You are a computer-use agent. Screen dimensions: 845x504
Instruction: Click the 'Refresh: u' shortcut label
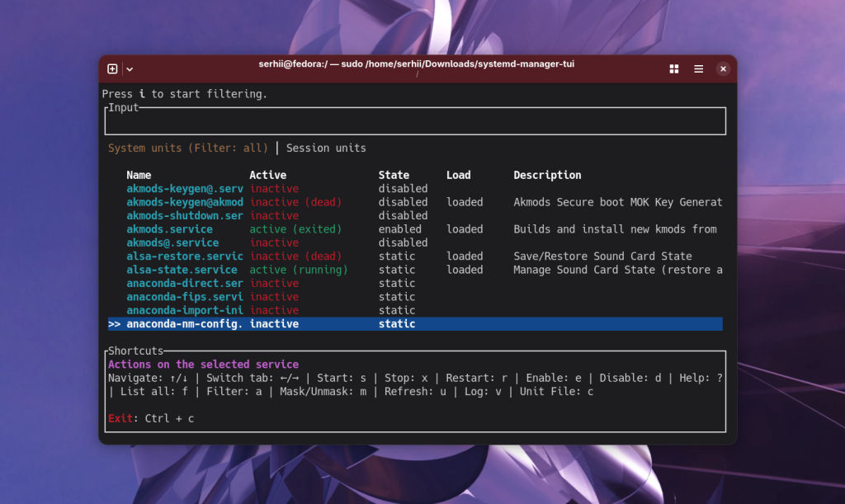(x=415, y=392)
